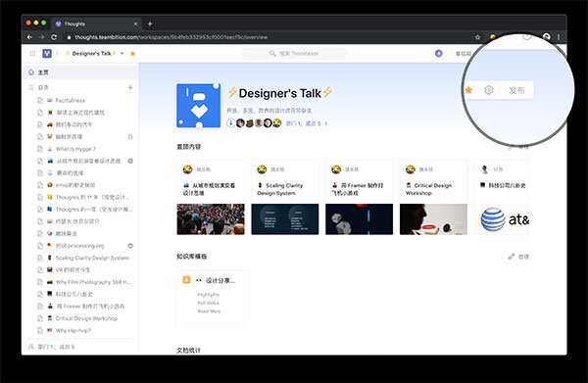Expand the members link chevron under title

pyautogui.click(x=326, y=123)
